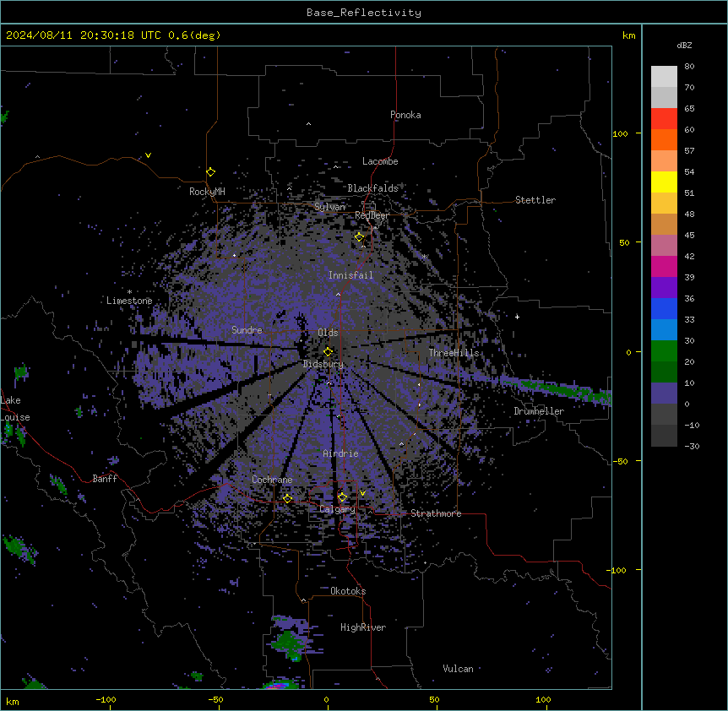
Task: Select the Didsbury label
Action: pos(323,364)
